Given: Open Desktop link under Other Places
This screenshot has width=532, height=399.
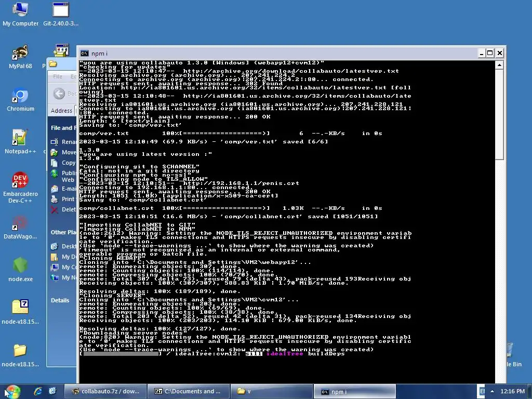Looking at the screenshot, I should click(63, 246).
